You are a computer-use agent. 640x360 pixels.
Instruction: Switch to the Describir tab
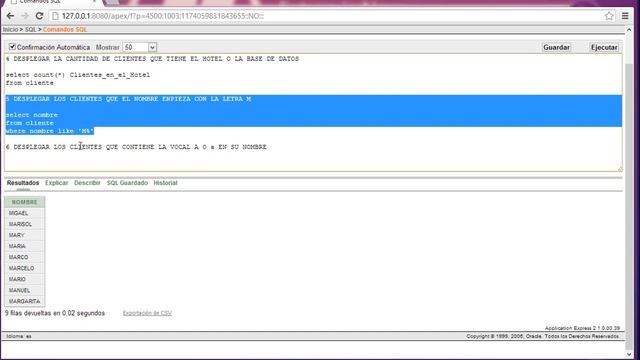coord(87,183)
